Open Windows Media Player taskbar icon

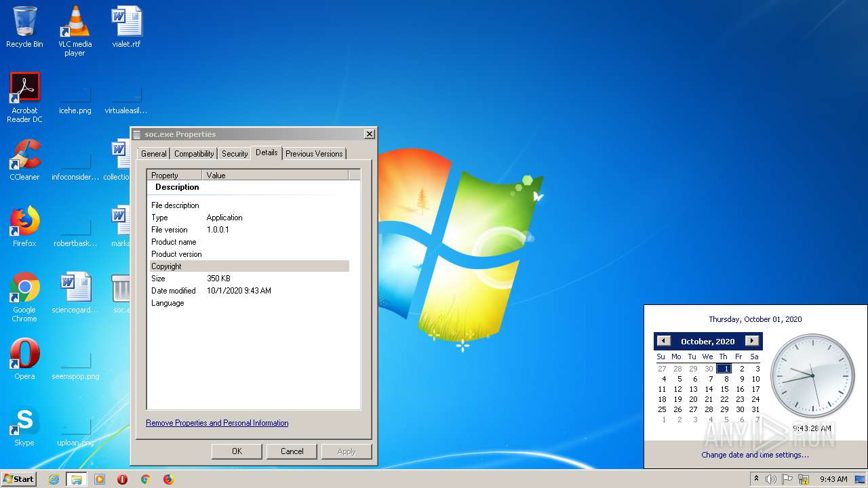tap(100, 479)
